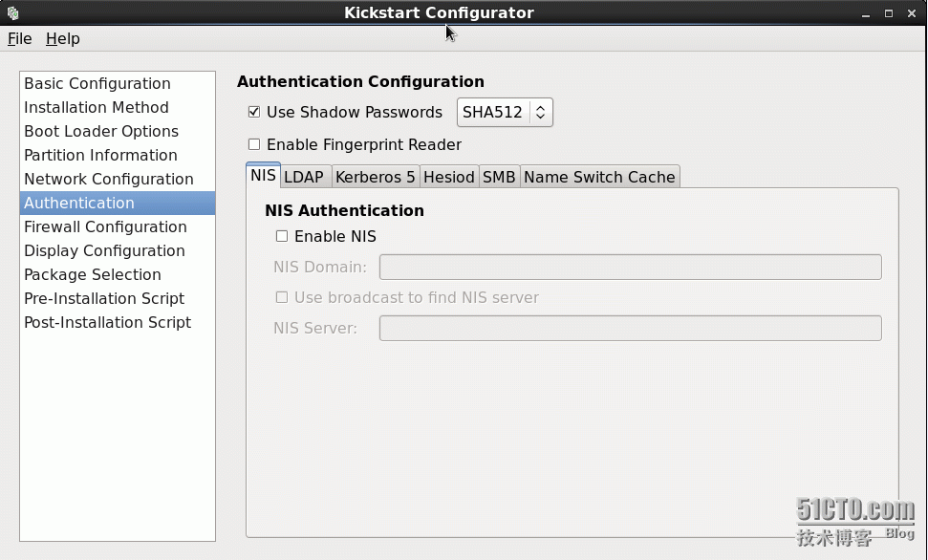This screenshot has height=560, width=928.
Task: Select Post-Installation Script in sidebar
Action: point(118,322)
